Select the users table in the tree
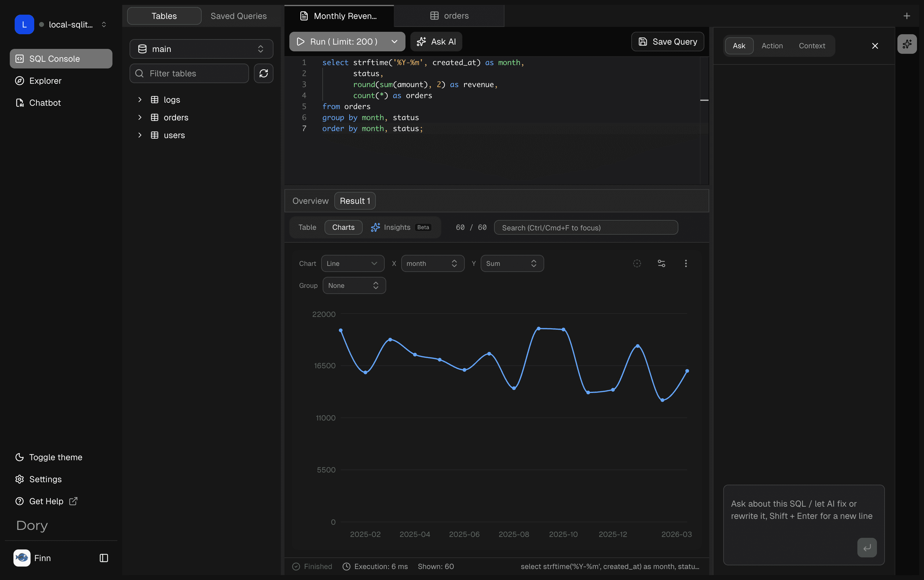This screenshot has width=924, height=580. pos(174,135)
